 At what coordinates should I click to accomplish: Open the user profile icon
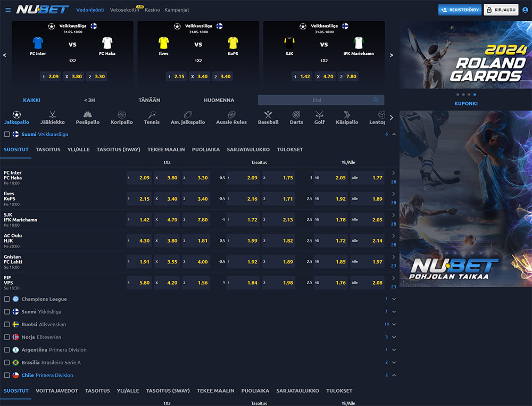pos(525,10)
